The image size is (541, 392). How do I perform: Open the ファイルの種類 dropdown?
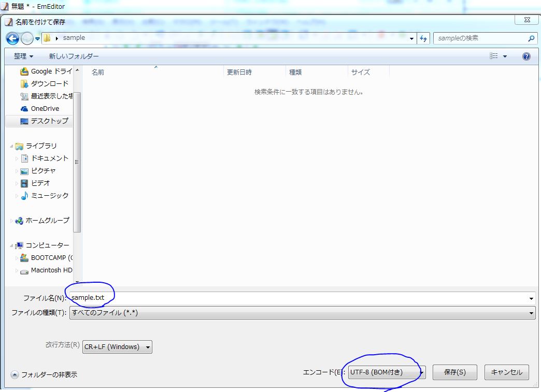click(x=302, y=313)
